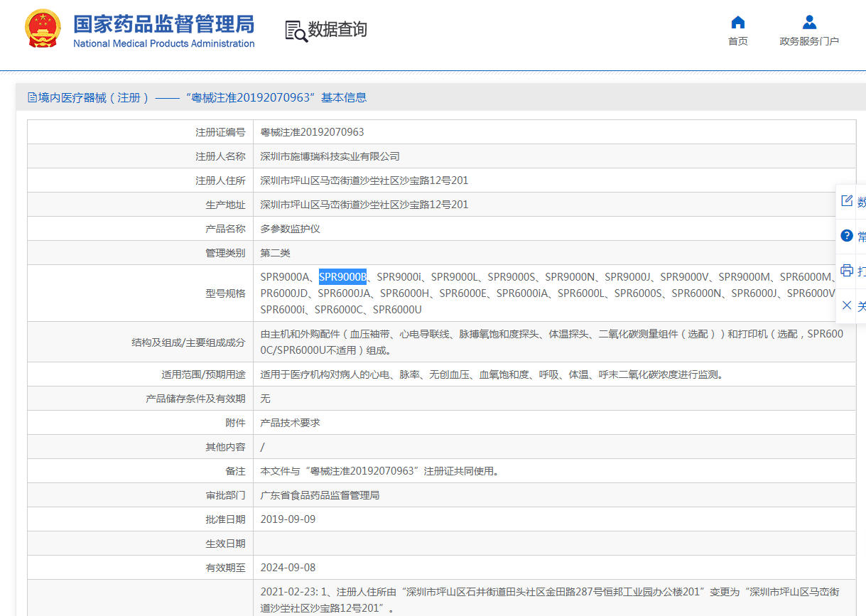Screen dimensions: 866x616
Task: Open help via the question mark icon
Action: (x=846, y=235)
